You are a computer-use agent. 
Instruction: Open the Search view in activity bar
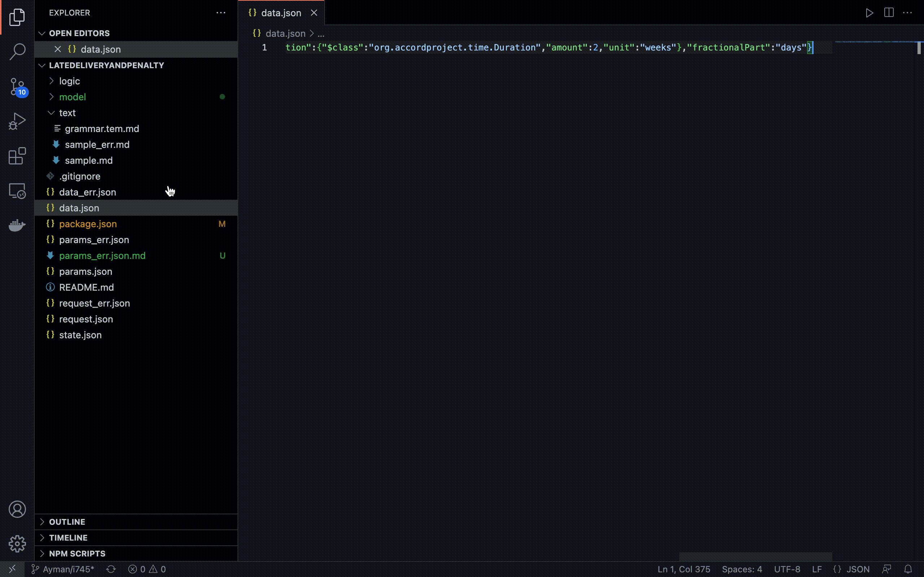click(x=17, y=52)
